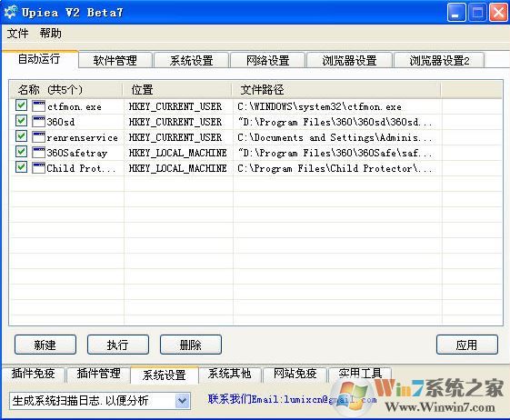Click HKEY_CURRENT_USER in the renrenservice row
The image size is (510, 420).
pyautogui.click(x=175, y=137)
